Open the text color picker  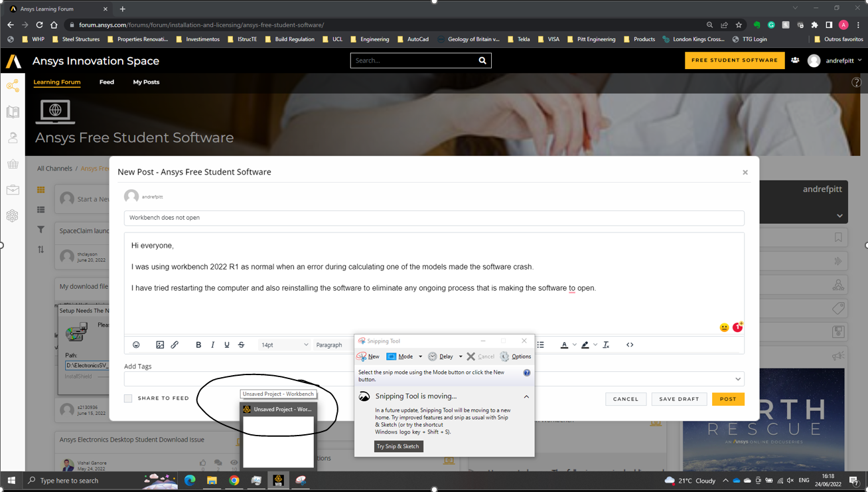point(564,345)
